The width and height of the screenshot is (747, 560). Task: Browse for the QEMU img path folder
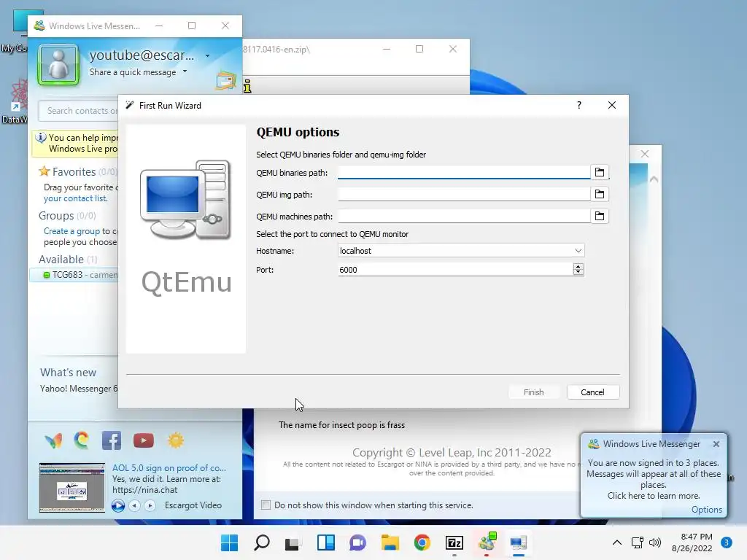[x=600, y=194]
